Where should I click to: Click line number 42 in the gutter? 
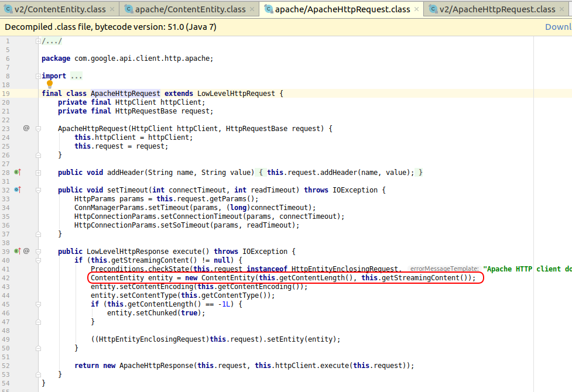(x=6, y=278)
